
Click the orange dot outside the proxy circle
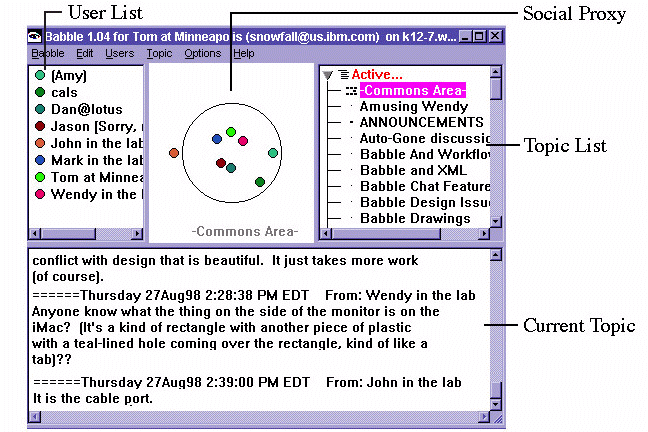(x=174, y=153)
